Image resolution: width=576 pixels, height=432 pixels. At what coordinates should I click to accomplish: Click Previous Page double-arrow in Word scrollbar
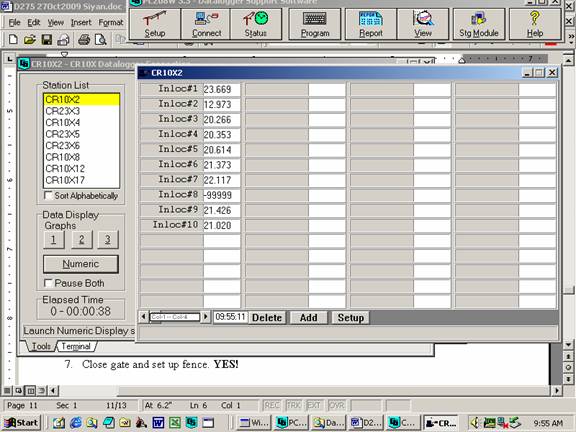[568, 356]
